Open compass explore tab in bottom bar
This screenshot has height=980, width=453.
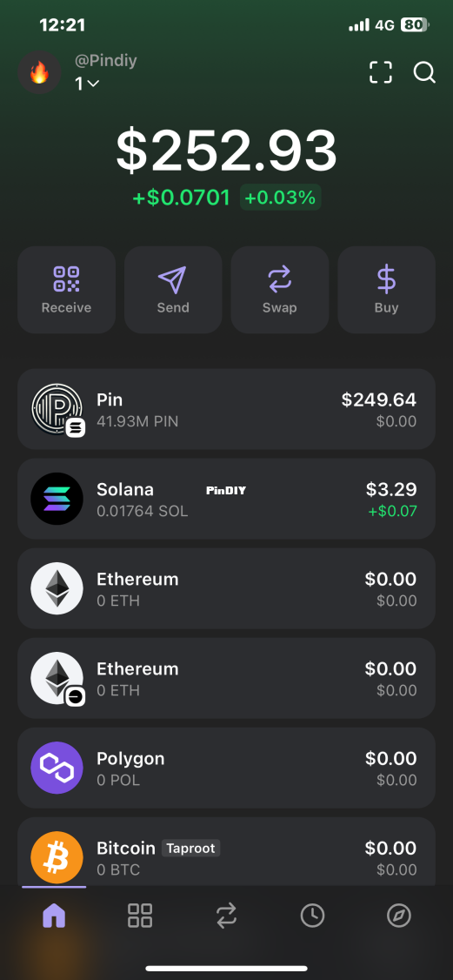(399, 916)
